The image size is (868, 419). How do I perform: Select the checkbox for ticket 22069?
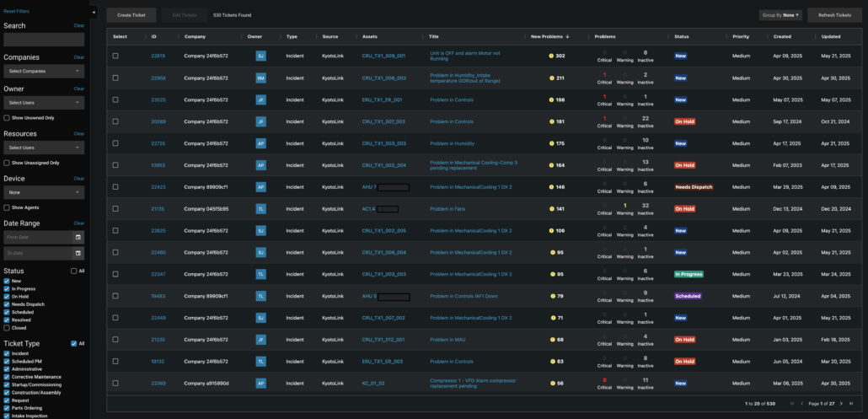click(x=115, y=383)
